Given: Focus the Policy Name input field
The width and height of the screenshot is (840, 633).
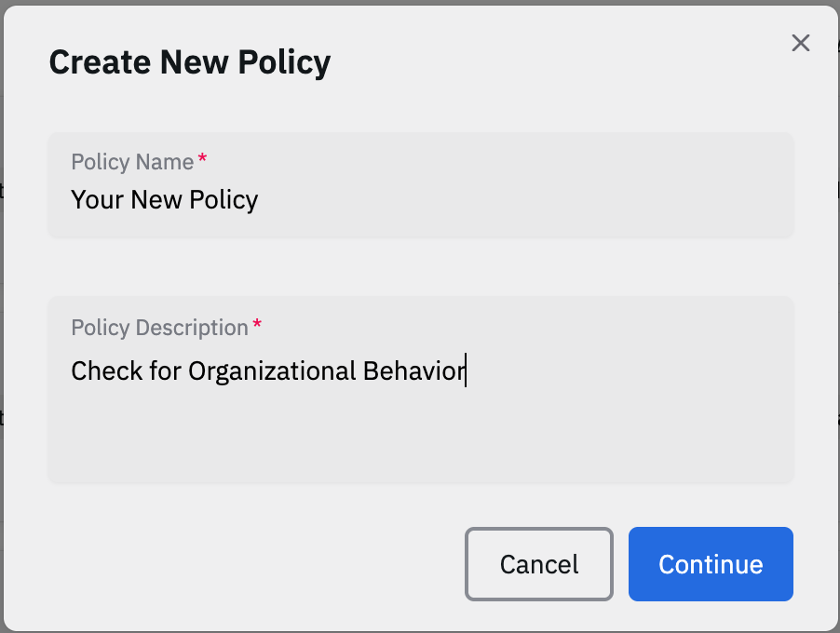Looking at the screenshot, I should tap(420, 199).
